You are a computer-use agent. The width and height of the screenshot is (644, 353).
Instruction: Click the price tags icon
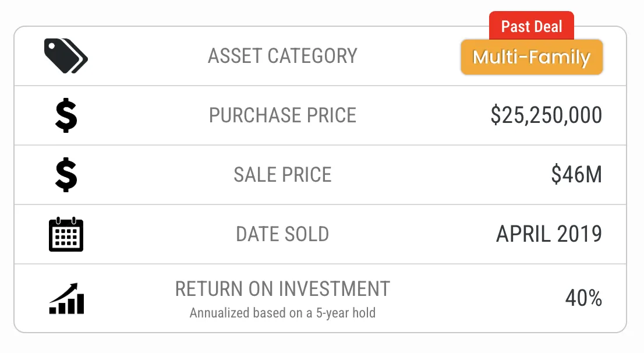tap(66, 56)
